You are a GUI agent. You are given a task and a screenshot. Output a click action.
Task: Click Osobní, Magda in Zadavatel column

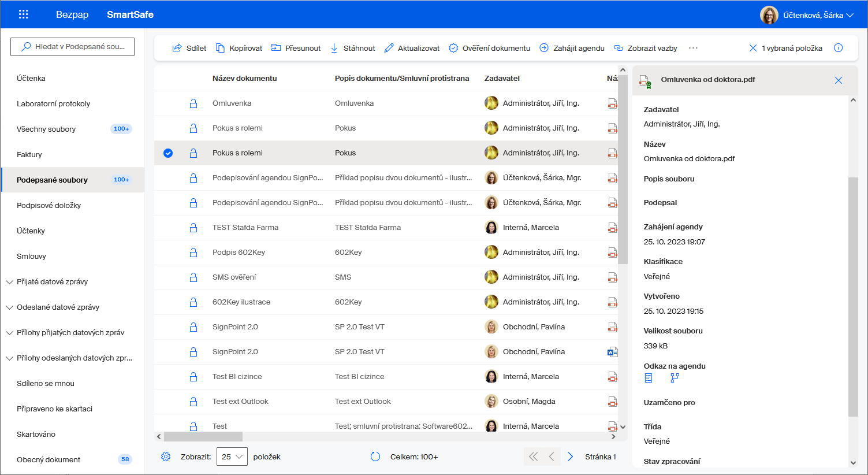click(529, 402)
